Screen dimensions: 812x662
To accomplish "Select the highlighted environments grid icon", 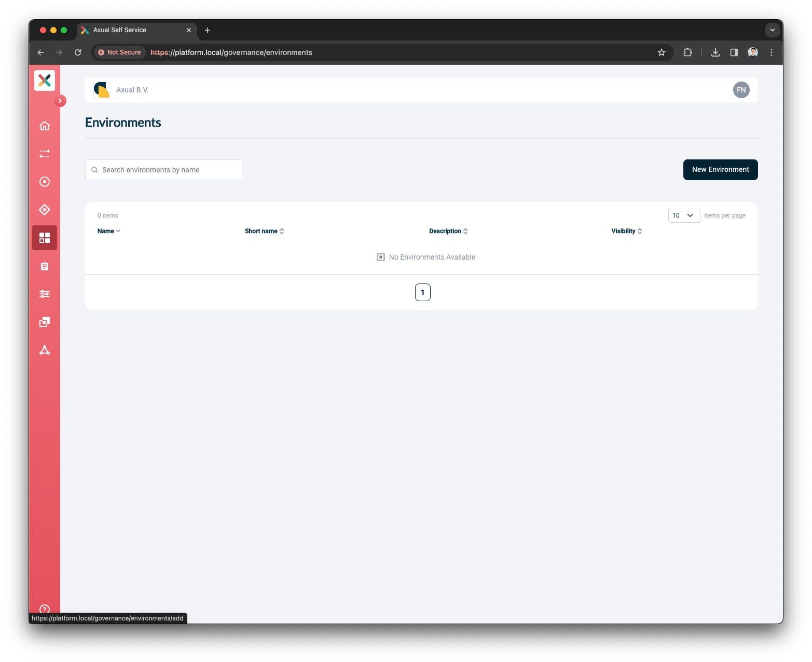I will click(x=45, y=238).
